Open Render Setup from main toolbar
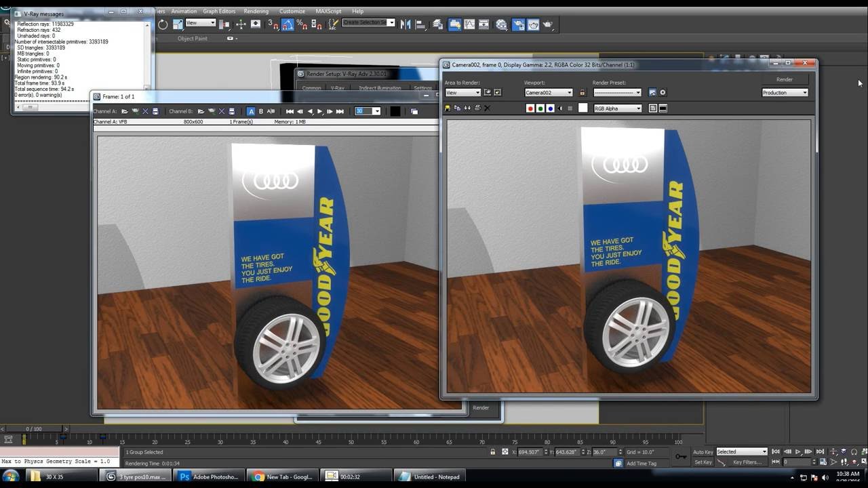The width and height of the screenshot is (868, 488). tap(518, 24)
